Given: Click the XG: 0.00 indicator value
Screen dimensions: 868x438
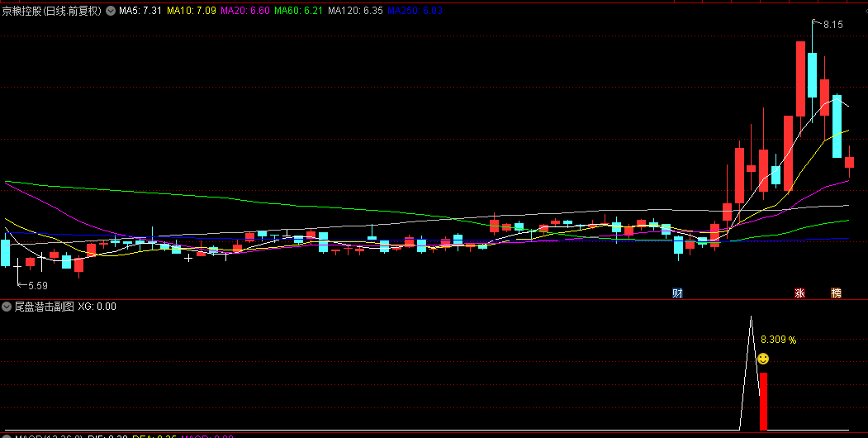Looking at the screenshot, I should coord(97,307).
